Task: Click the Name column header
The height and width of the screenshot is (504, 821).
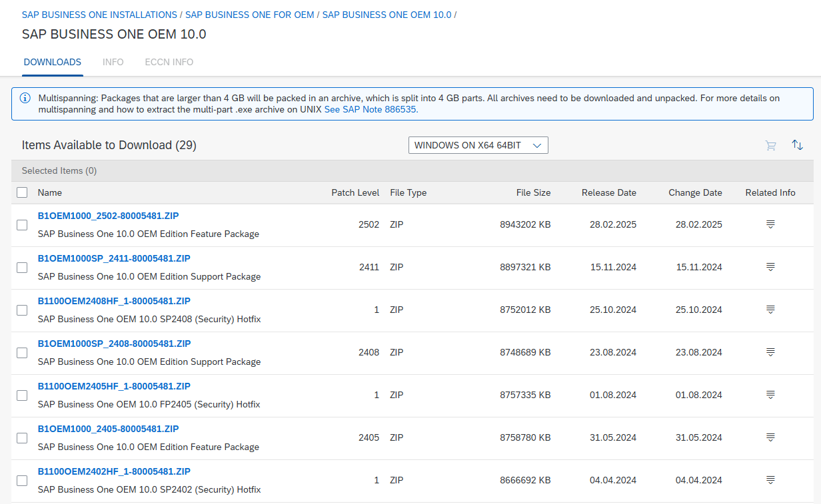Action: [x=50, y=192]
